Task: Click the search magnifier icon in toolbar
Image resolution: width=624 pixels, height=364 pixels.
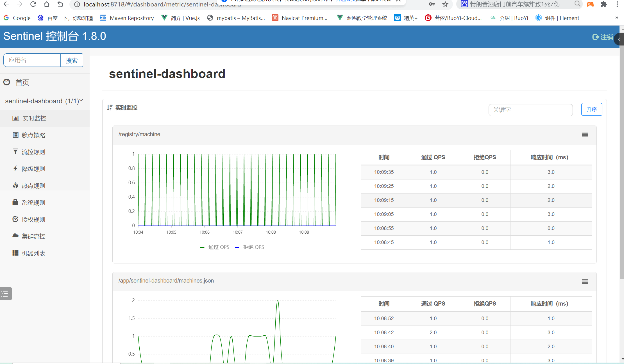Action: [x=577, y=4]
